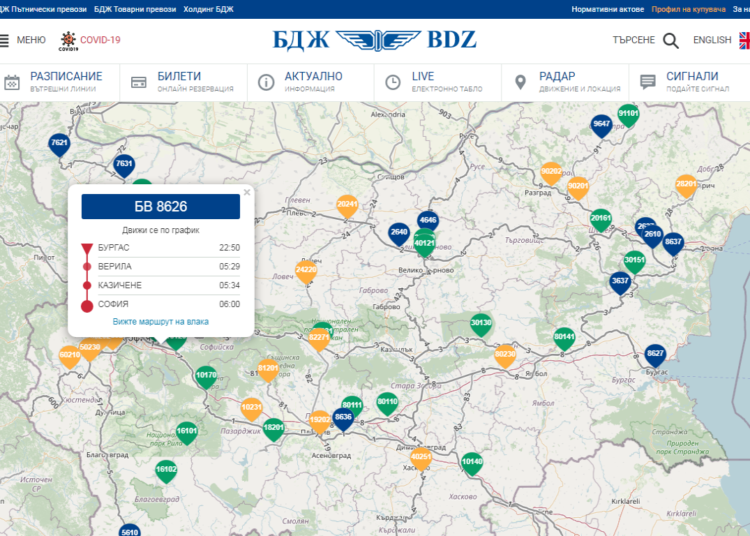Open Нормативни актове link
This screenshot has width=750, height=536.
pos(607,9)
